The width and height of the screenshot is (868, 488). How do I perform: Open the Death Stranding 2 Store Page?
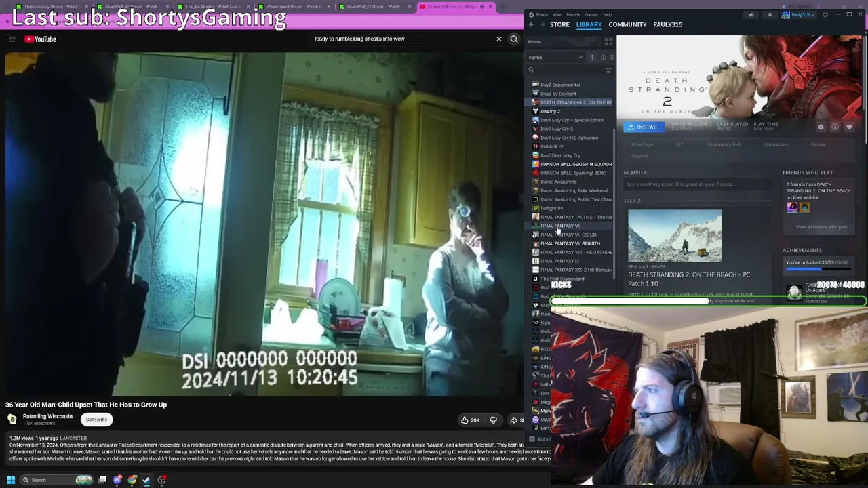click(642, 144)
